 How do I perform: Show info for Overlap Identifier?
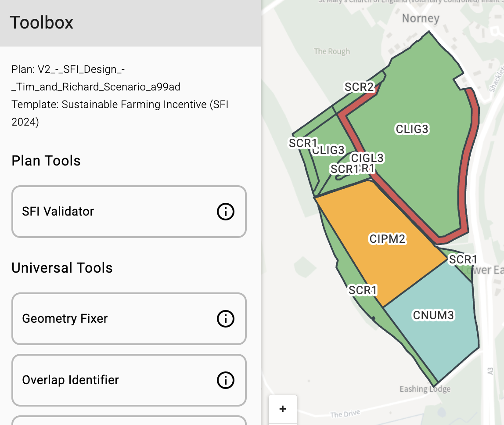(225, 380)
